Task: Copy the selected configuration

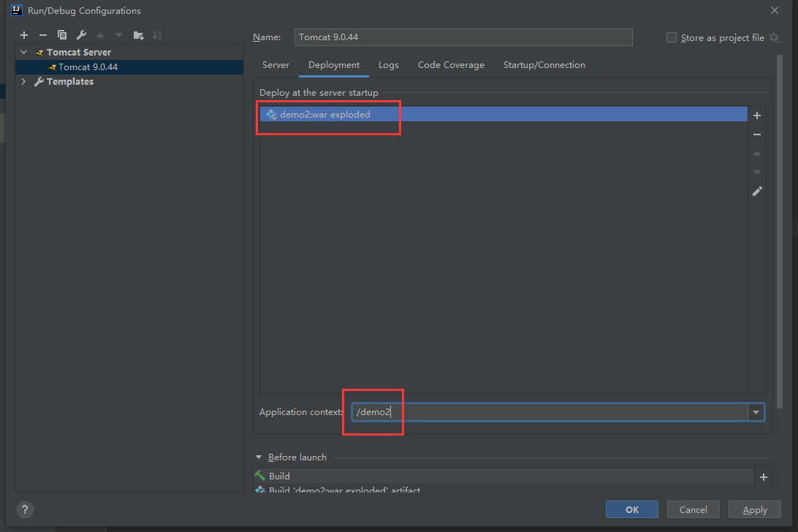Action: point(62,35)
